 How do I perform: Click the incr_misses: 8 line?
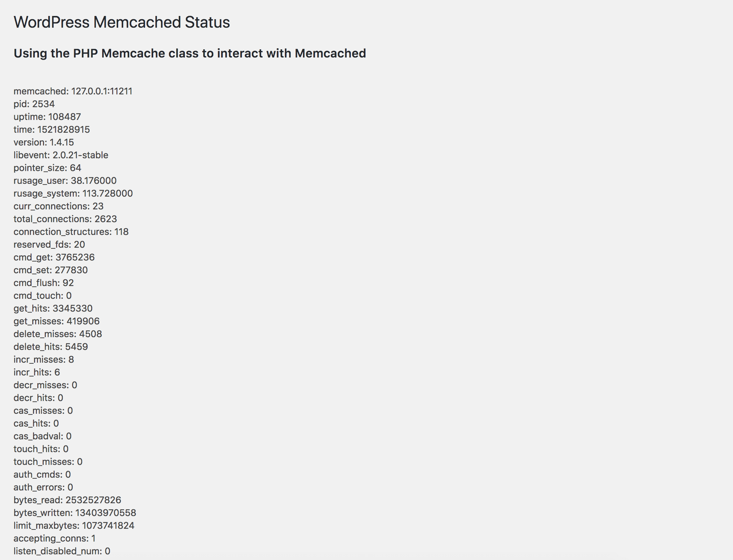pos(44,359)
